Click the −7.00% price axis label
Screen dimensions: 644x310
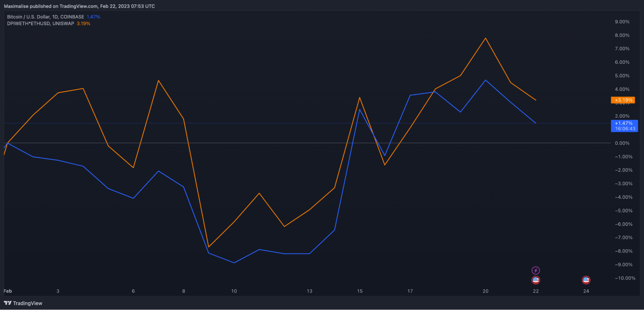(623, 237)
